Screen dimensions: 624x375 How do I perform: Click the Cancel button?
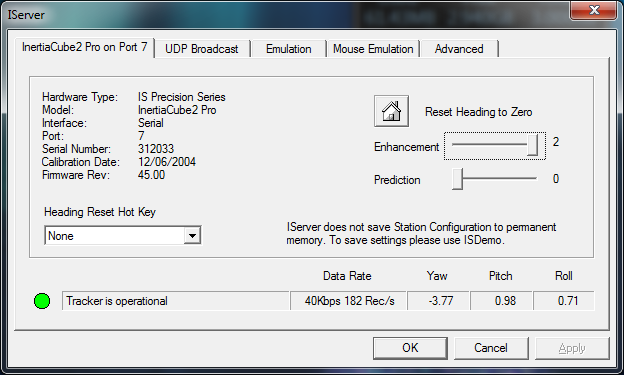pyautogui.click(x=491, y=348)
